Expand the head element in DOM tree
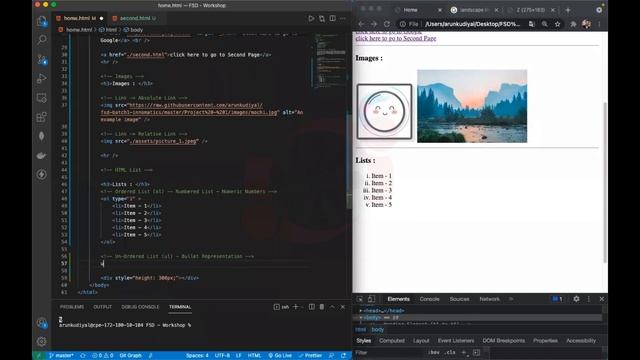 [x=361, y=311]
